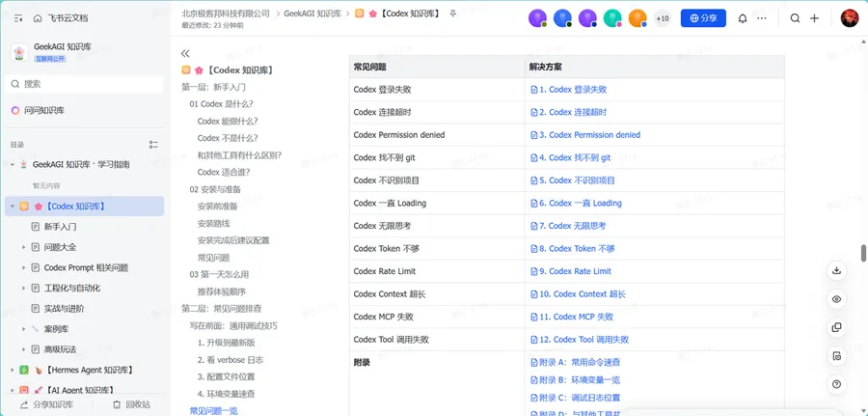The width and height of the screenshot is (868, 416).
Task: Open the more options ellipsis menu
Action: tap(762, 18)
